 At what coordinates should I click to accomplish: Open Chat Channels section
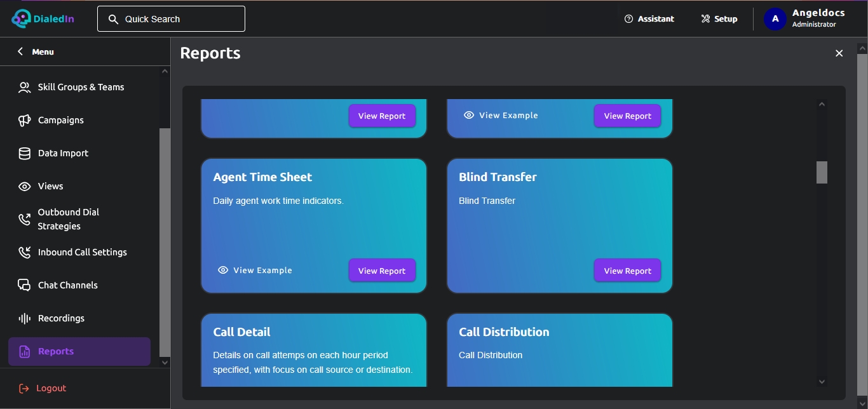[x=79, y=285]
